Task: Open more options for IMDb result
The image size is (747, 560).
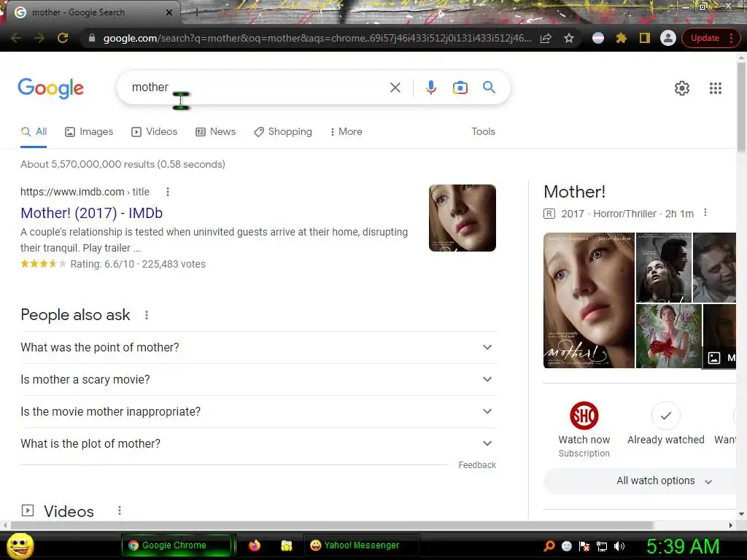Action: (x=167, y=192)
